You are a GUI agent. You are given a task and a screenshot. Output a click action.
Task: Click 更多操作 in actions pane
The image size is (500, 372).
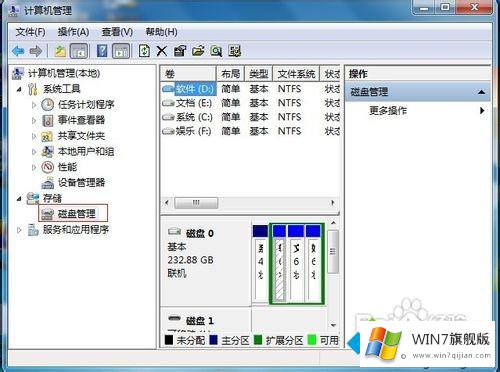(388, 111)
